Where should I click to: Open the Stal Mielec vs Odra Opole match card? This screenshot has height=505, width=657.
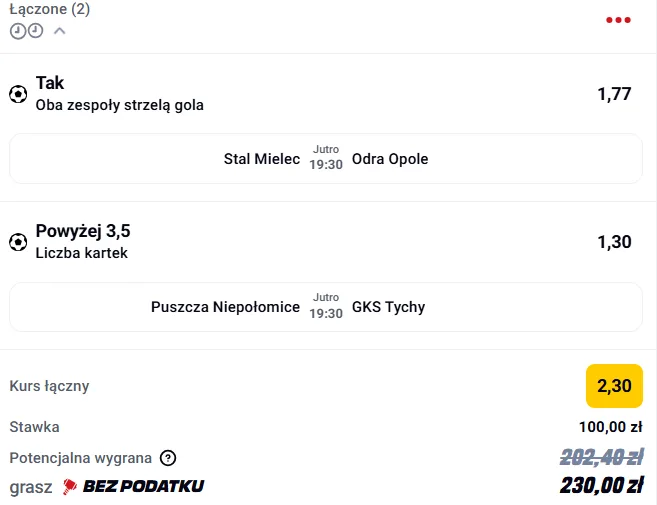(x=326, y=159)
